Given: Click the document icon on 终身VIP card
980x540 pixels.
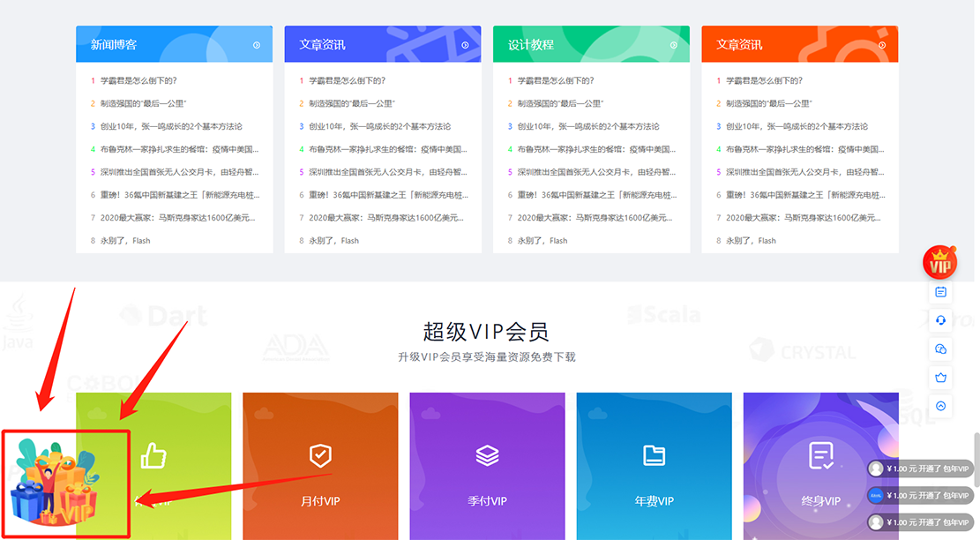Looking at the screenshot, I should [x=820, y=455].
